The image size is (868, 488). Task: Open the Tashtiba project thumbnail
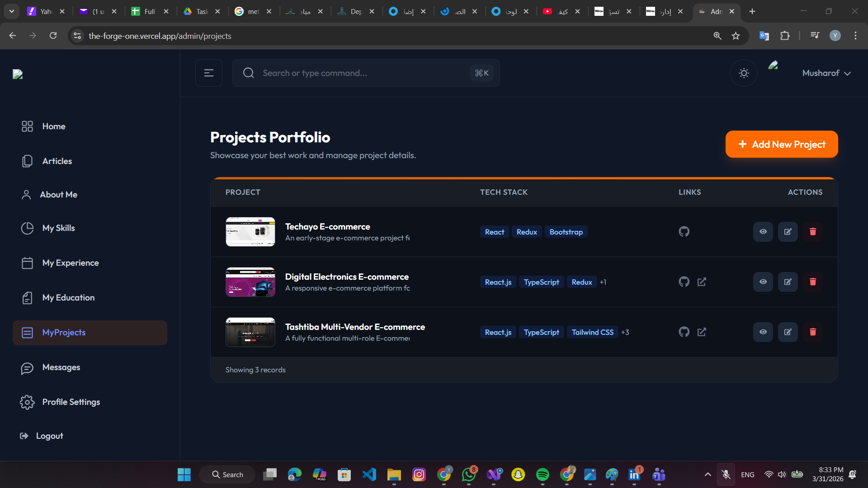[250, 332]
